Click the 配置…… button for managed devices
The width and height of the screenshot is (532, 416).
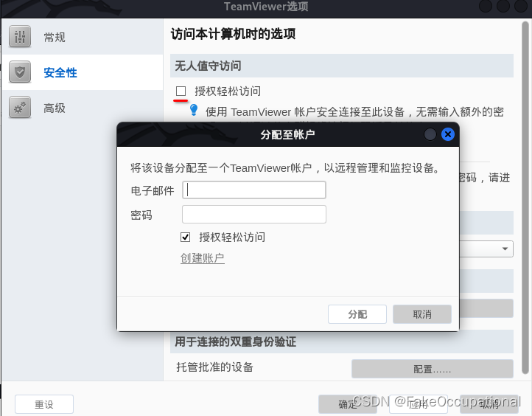[433, 369]
